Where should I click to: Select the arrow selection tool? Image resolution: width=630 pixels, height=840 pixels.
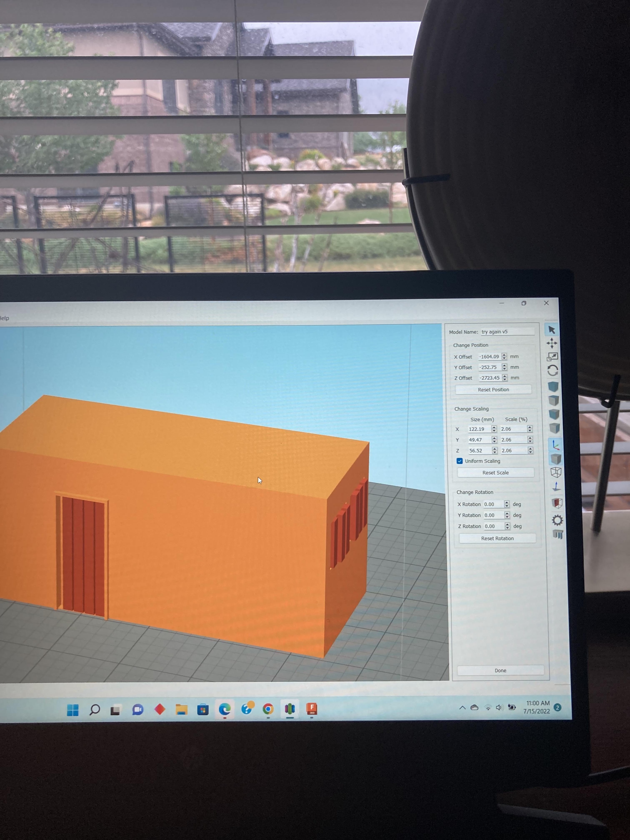click(551, 330)
